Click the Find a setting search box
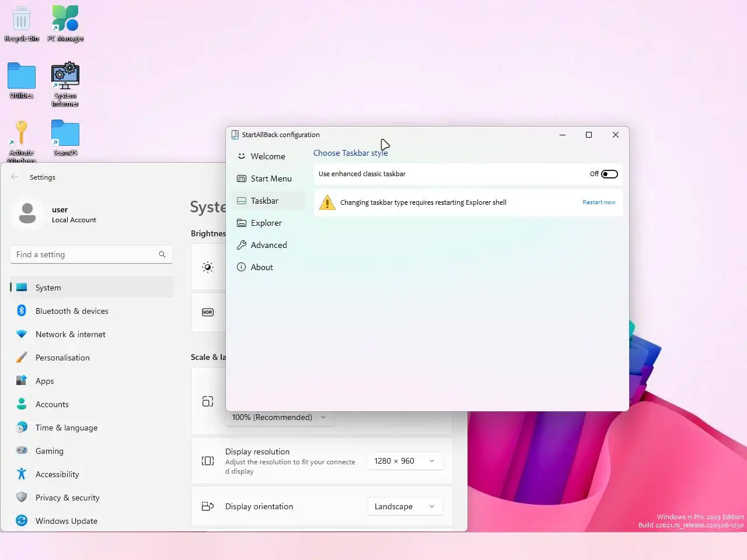This screenshot has width=747, height=560. point(92,254)
